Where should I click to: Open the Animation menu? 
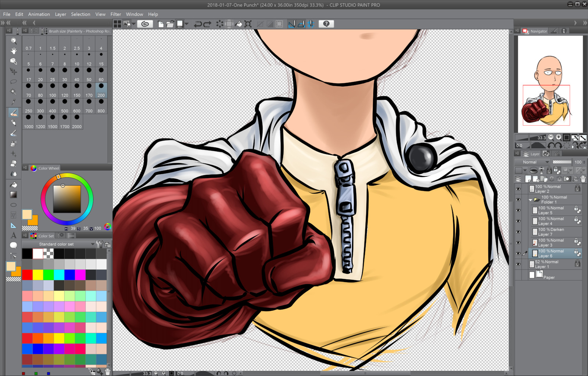coord(39,14)
